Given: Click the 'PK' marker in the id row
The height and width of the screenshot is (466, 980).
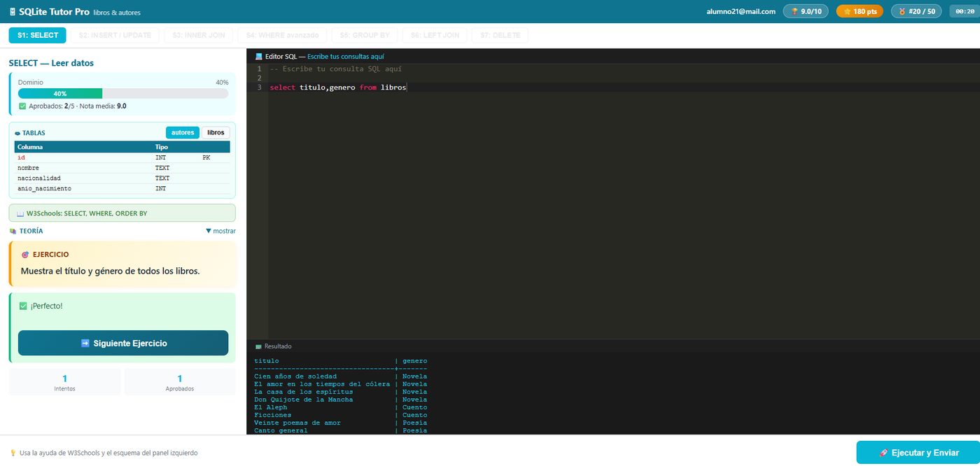Looking at the screenshot, I should [x=206, y=157].
